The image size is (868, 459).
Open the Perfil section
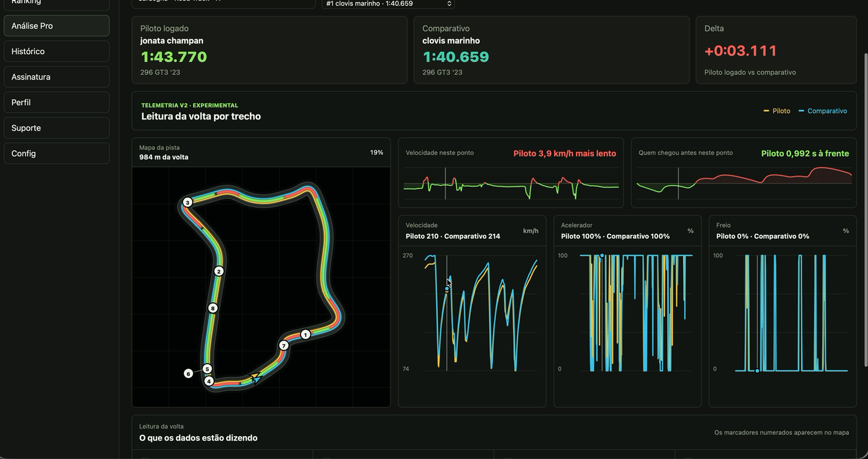pyautogui.click(x=56, y=102)
